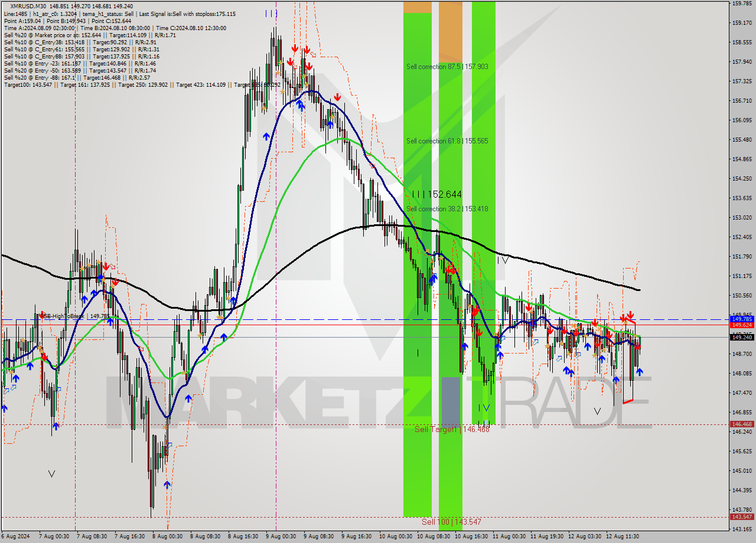This screenshot has width=756, height=543.
Task: Click 156.095 on the price axis
Action: coord(742,120)
